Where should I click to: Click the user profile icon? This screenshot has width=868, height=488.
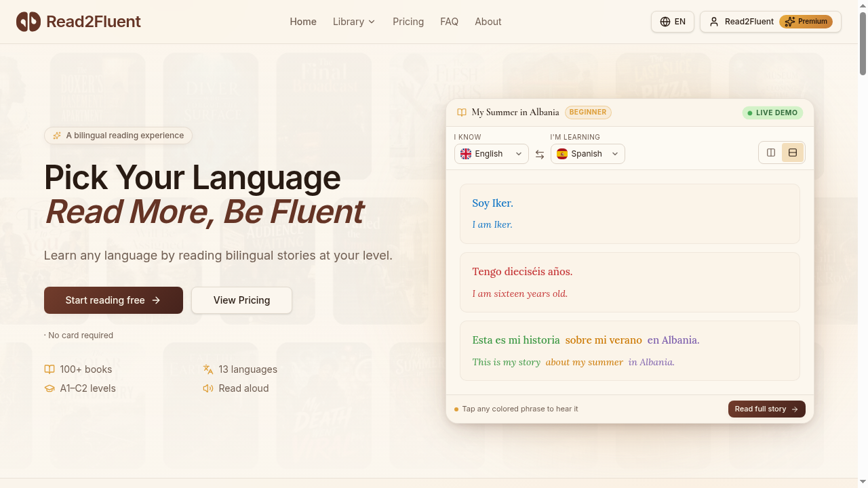coord(713,22)
